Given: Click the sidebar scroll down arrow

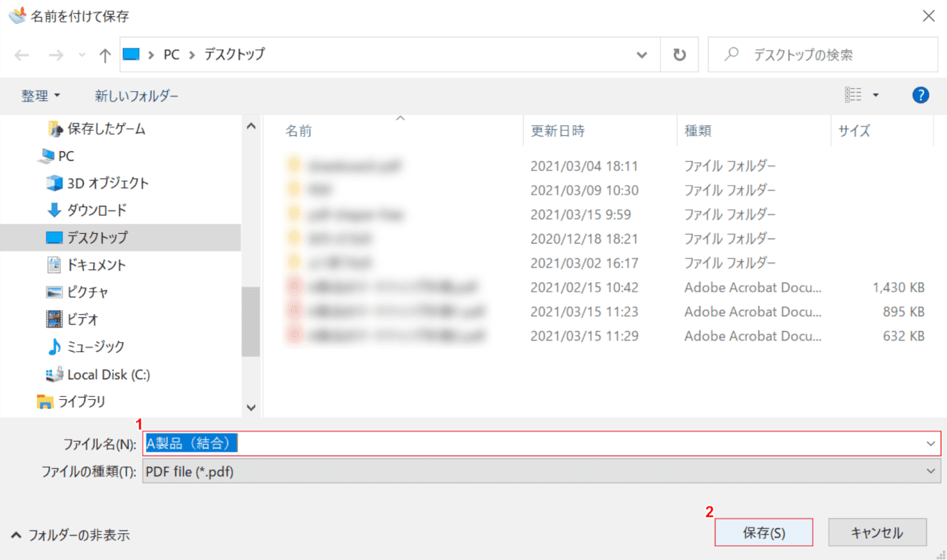Looking at the screenshot, I should coord(251,407).
